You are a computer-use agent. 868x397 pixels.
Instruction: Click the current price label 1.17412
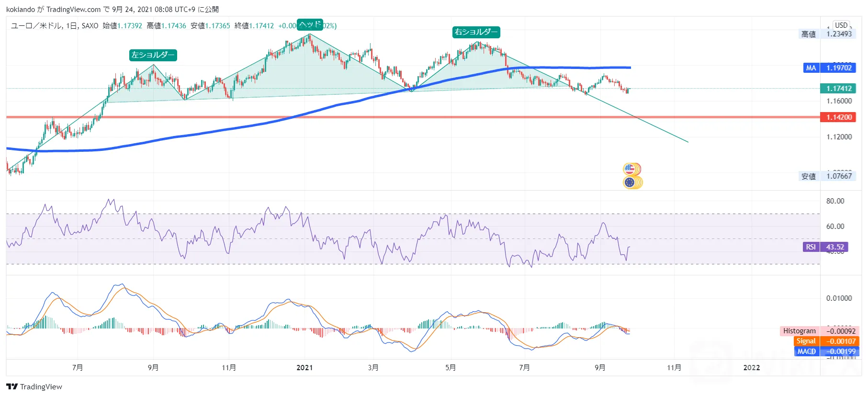pos(838,89)
